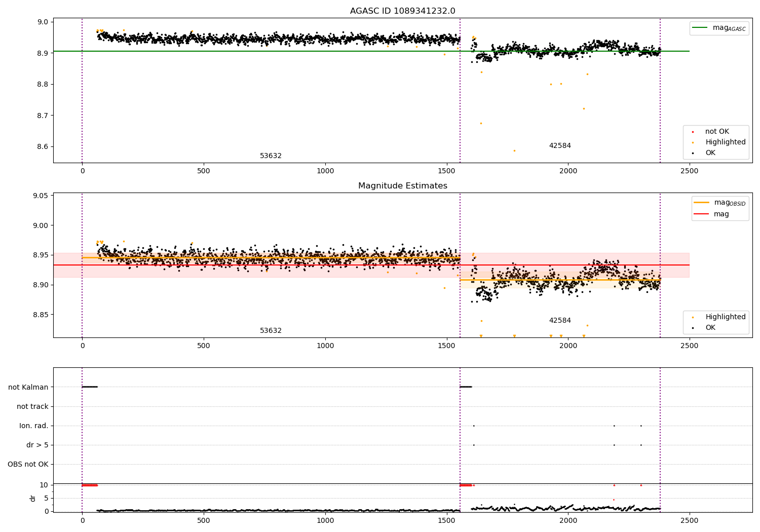Click obsid label 53632 in top plot
760x532 pixels.
(271, 156)
